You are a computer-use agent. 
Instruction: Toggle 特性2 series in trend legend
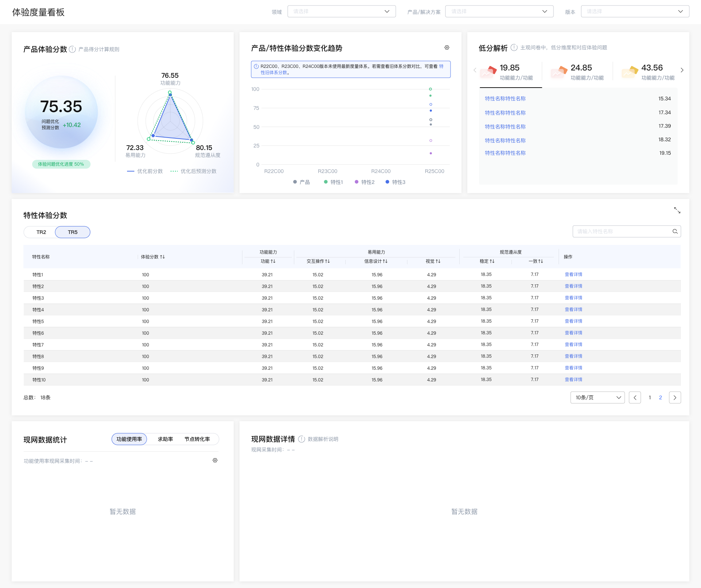[364, 182]
